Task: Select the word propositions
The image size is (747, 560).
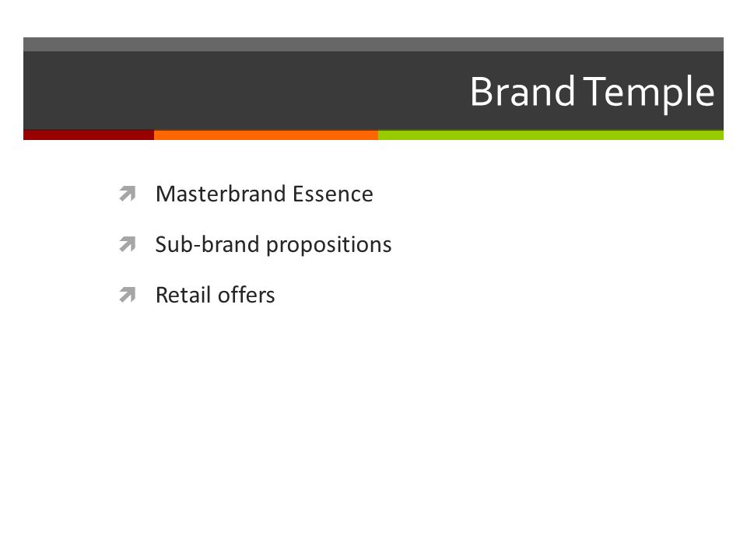Action: [328, 246]
